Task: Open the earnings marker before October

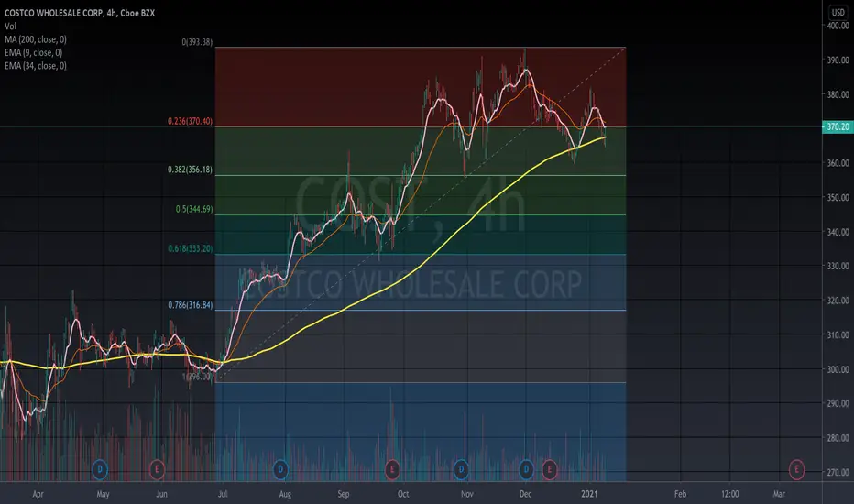Action: (x=391, y=469)
